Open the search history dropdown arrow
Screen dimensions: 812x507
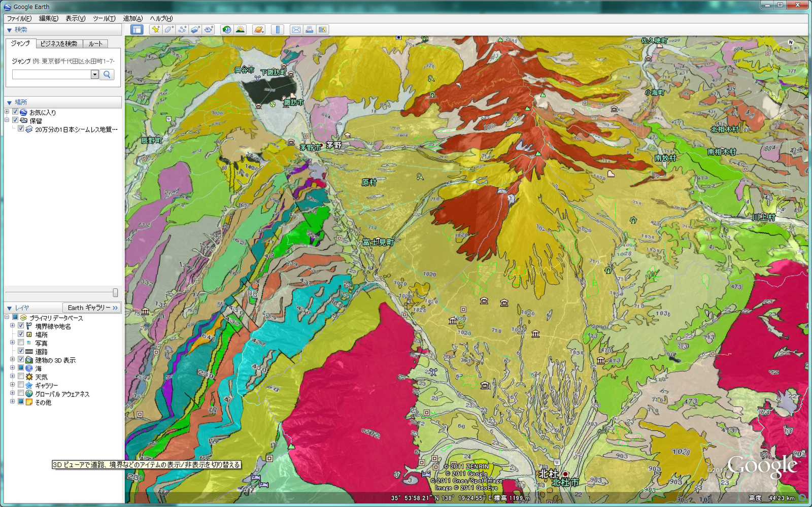(x=94, y=74)
